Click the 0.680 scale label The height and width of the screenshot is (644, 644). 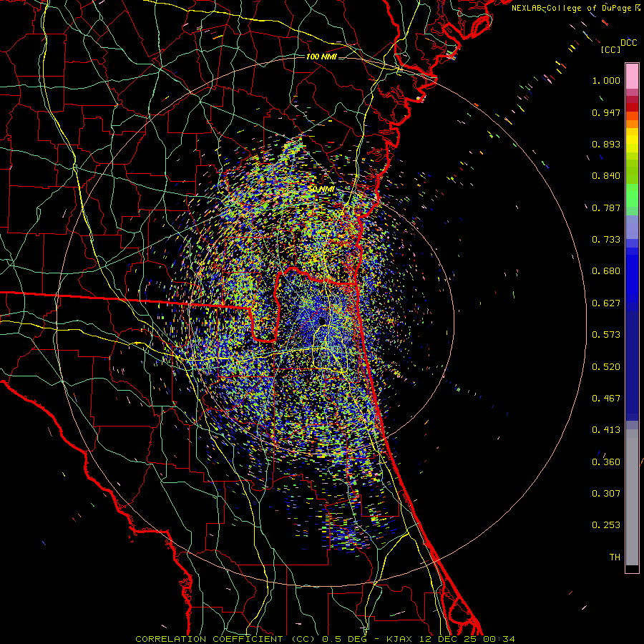pos(606,271)
